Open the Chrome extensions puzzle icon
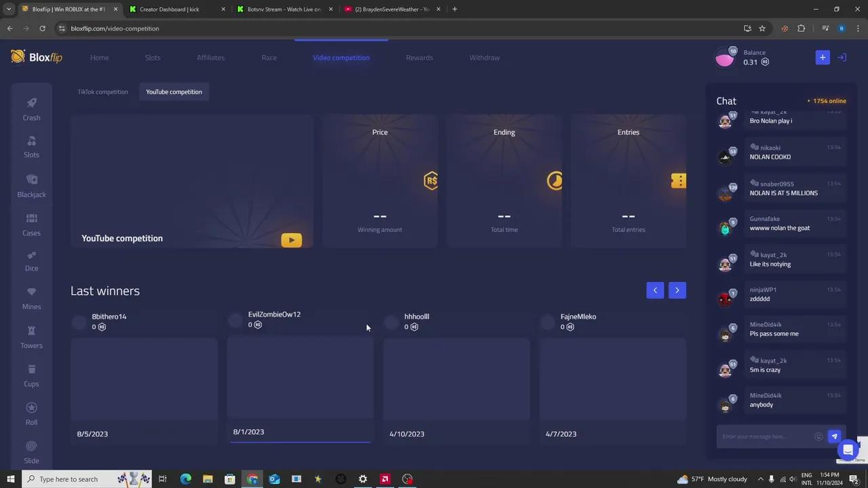 point(802,28)
